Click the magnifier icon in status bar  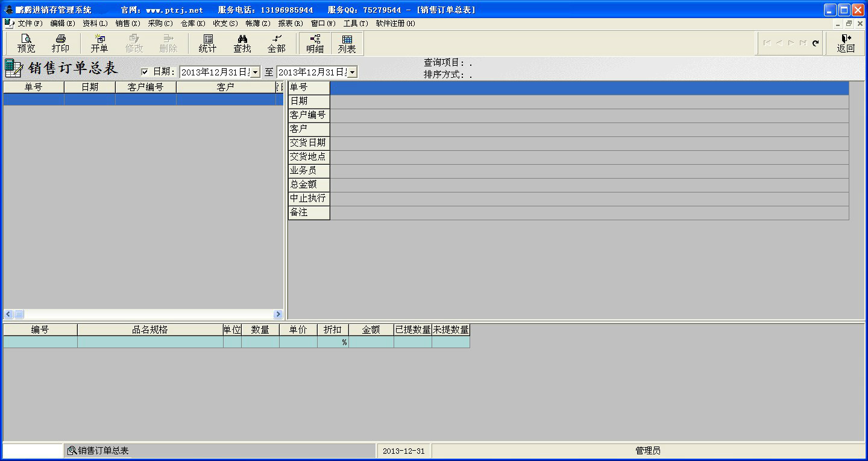coord(72,451)
